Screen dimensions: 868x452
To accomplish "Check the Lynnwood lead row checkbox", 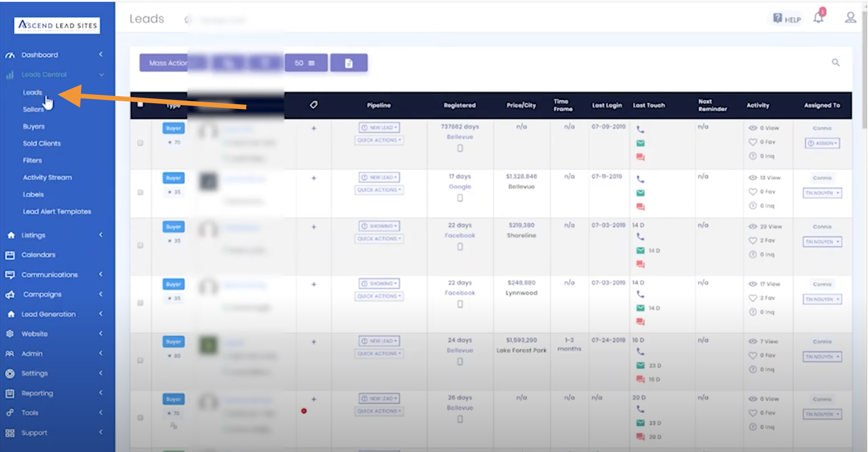I will click(140, 303).
